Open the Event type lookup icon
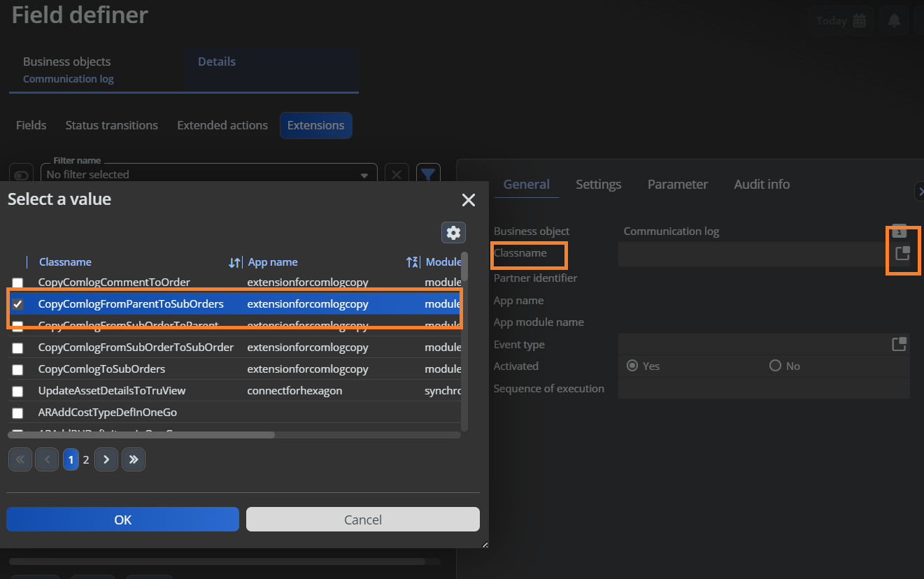The height and width of the screenshot is (579, 924). [x=899, y=344]
